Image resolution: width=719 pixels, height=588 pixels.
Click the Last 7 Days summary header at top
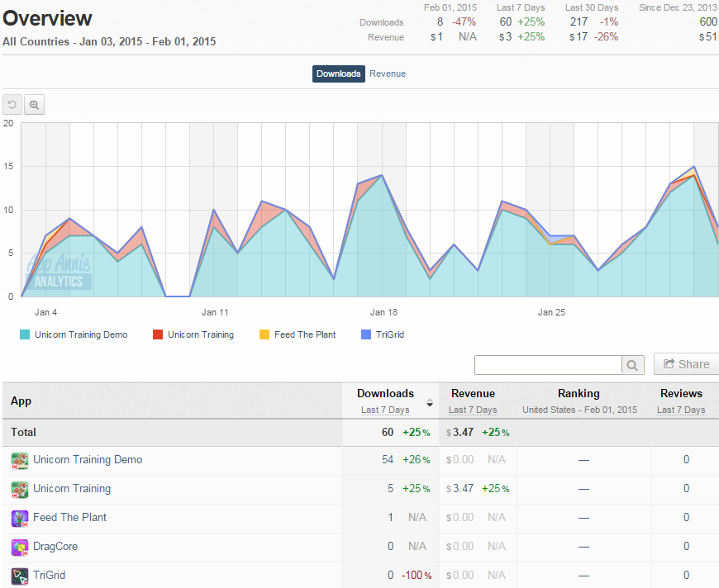point(521,7)
